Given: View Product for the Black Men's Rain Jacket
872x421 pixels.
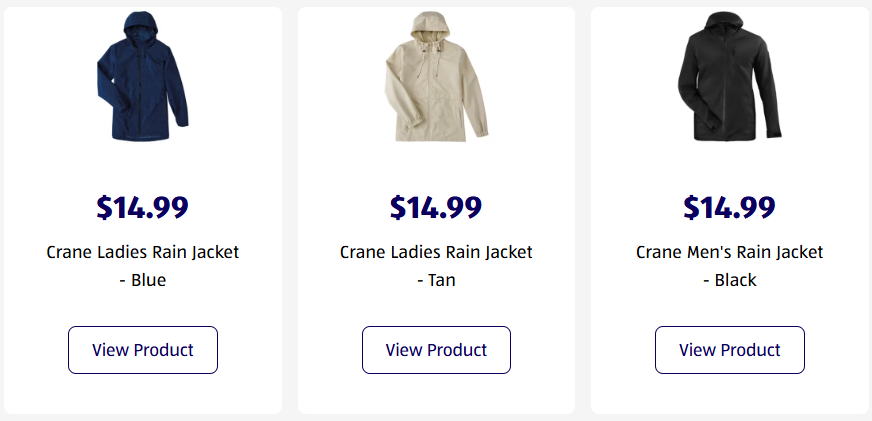Looking at the screenshot, I should [730, 350].
